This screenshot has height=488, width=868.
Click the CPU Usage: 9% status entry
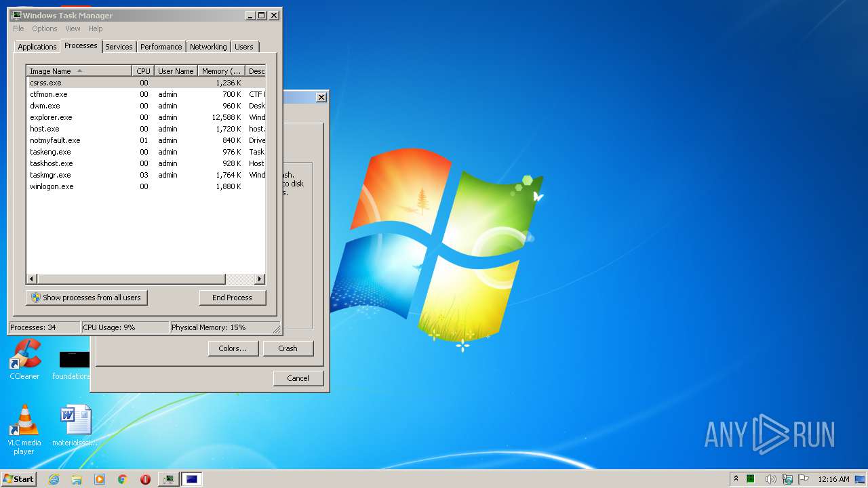pyautogui.click(x=125, y=327)
